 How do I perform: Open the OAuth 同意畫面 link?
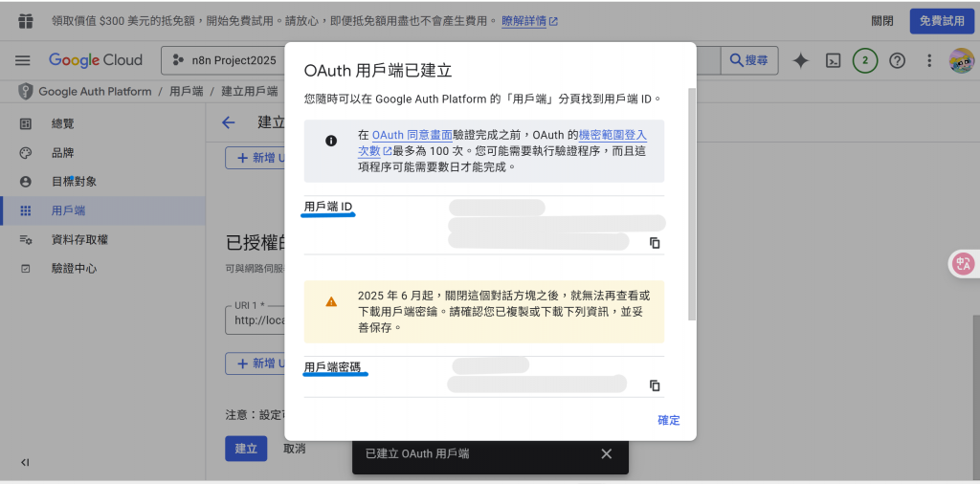412,135
